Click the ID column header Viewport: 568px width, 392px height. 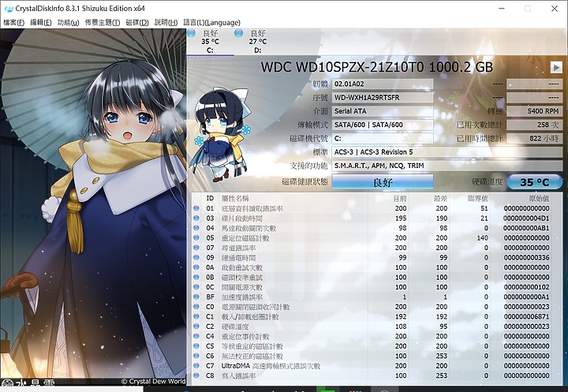(210, 198)
